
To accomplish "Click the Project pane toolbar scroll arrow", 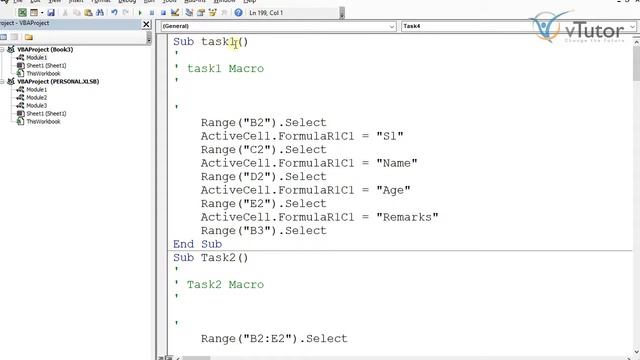I will tap(149, 38).
